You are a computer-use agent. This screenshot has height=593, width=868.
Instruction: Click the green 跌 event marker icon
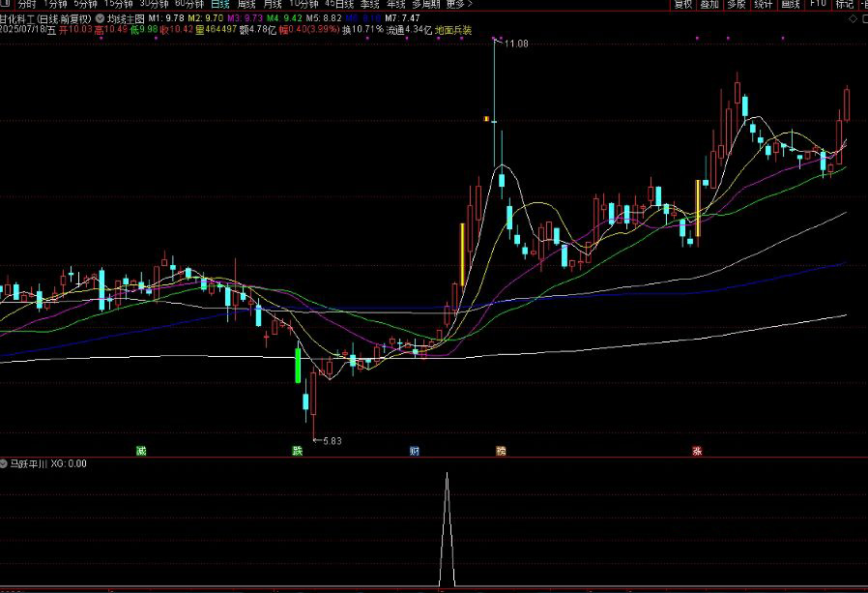[x=298, y=451]
